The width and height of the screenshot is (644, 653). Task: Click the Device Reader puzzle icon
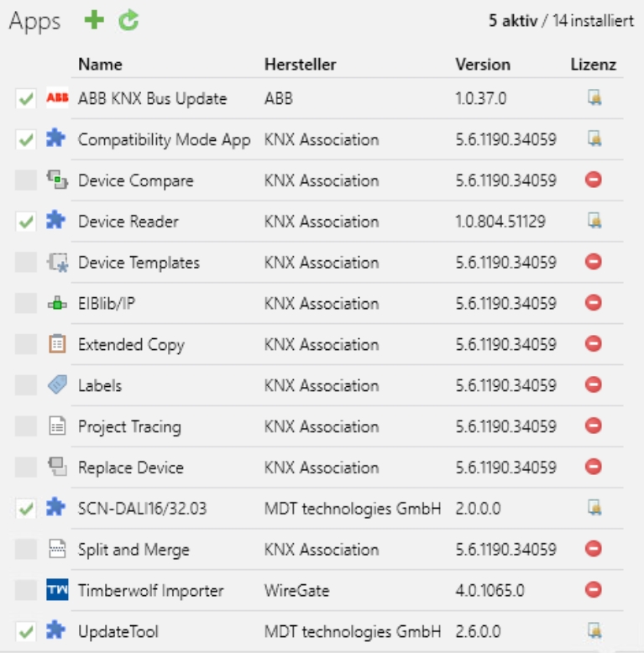click(55, 220)
